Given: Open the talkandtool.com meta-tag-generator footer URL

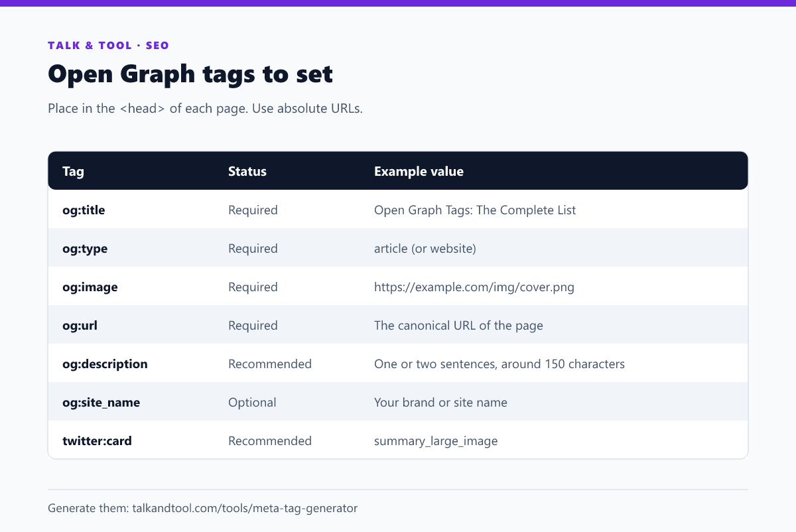Looking at the screenshot, I should pos(245,509).
